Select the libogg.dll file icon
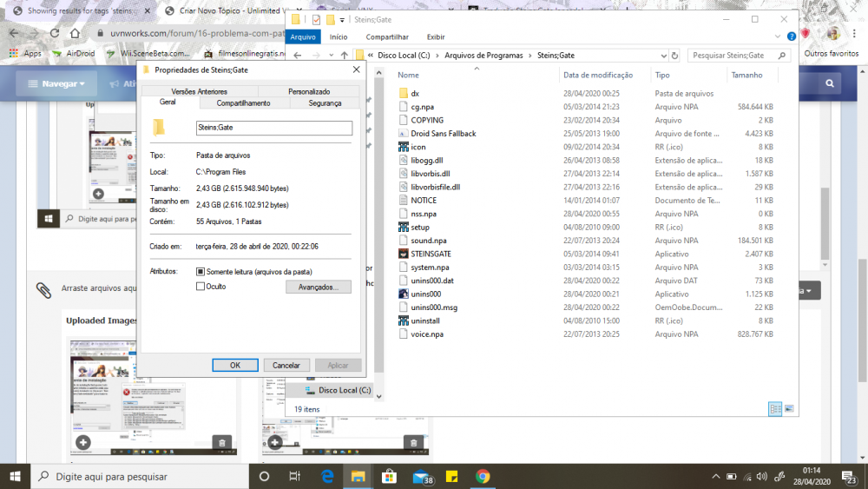The height and width of the screenshot is (489, 868). pyautogui.click(x=404, y=160)
